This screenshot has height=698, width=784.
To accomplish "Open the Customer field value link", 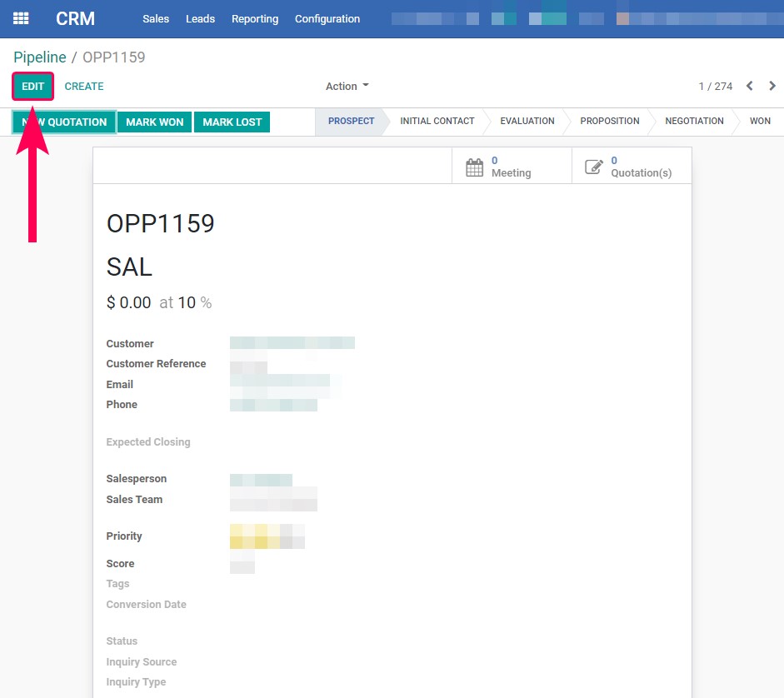I will click(x=292, y=343).
